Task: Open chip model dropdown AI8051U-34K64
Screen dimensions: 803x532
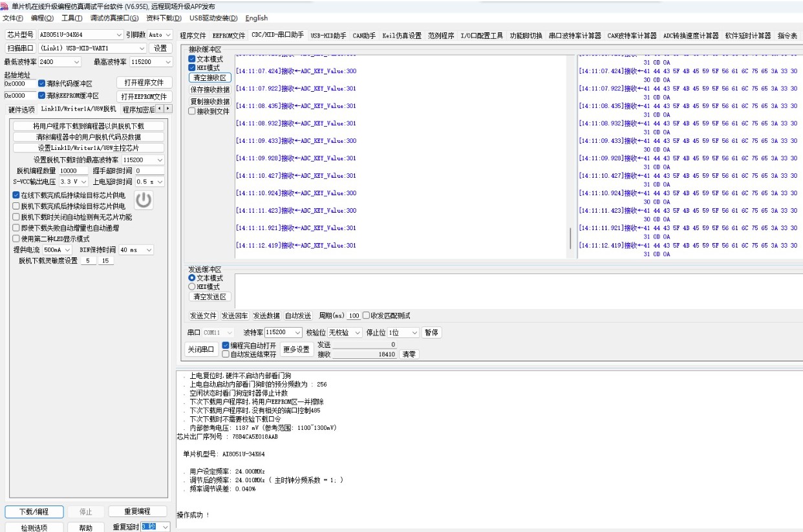Action: [80, 34]
